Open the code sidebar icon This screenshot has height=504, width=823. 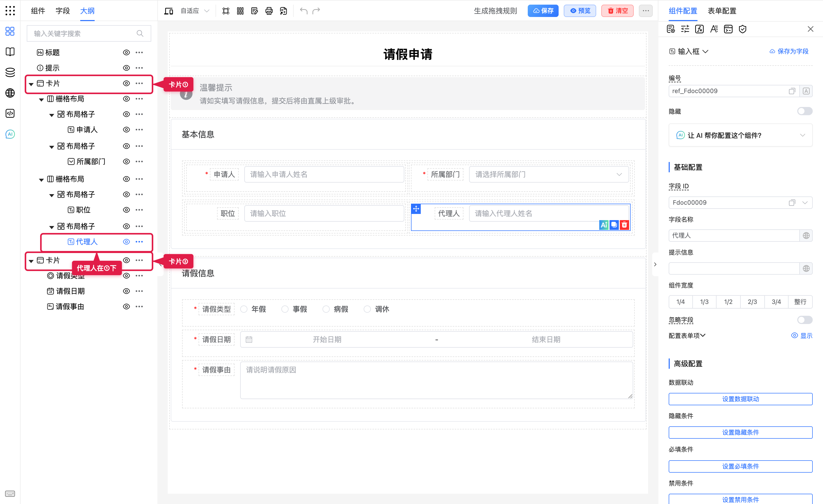point(10,114)
